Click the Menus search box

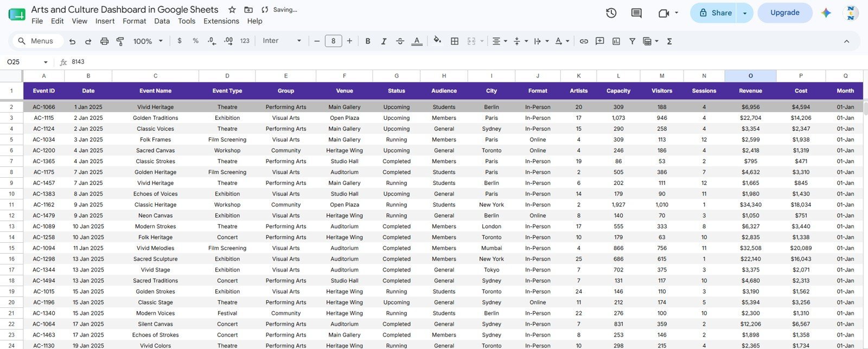pyautogui.click(x=37, y=41)
